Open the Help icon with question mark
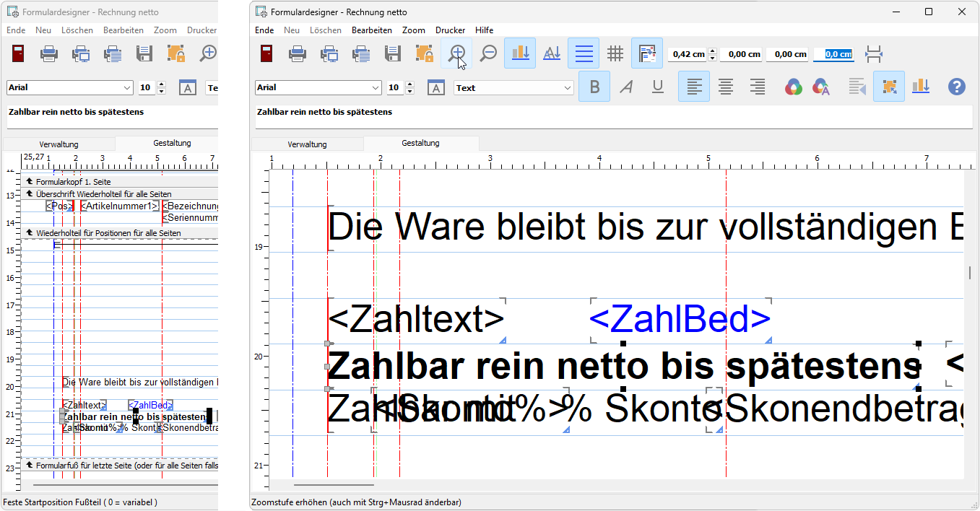The image size is (980, 511). [956, 87]
